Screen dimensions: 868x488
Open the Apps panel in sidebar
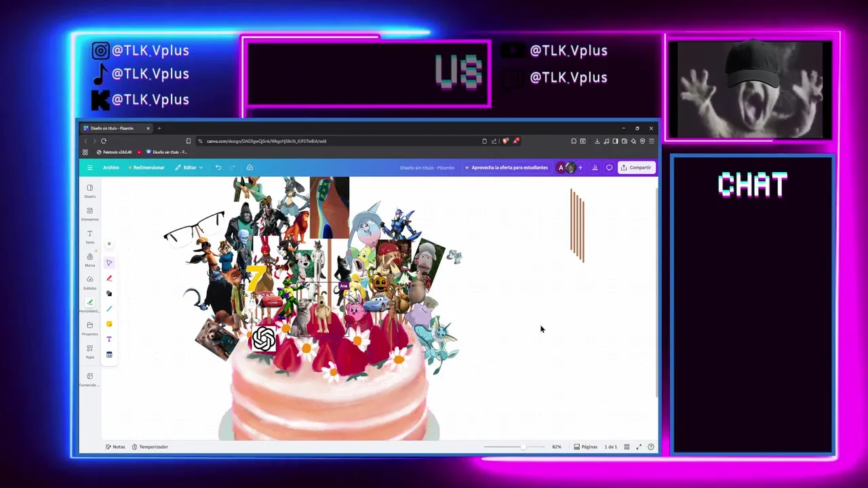pos(90,351)
